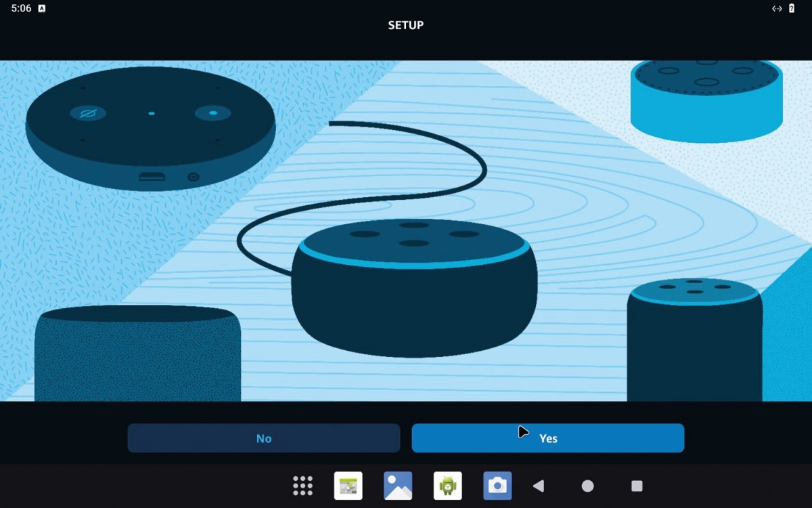Viewport: 812px width, 508px height.
Task: Open the green Android app icon
Action: point(448,486)
